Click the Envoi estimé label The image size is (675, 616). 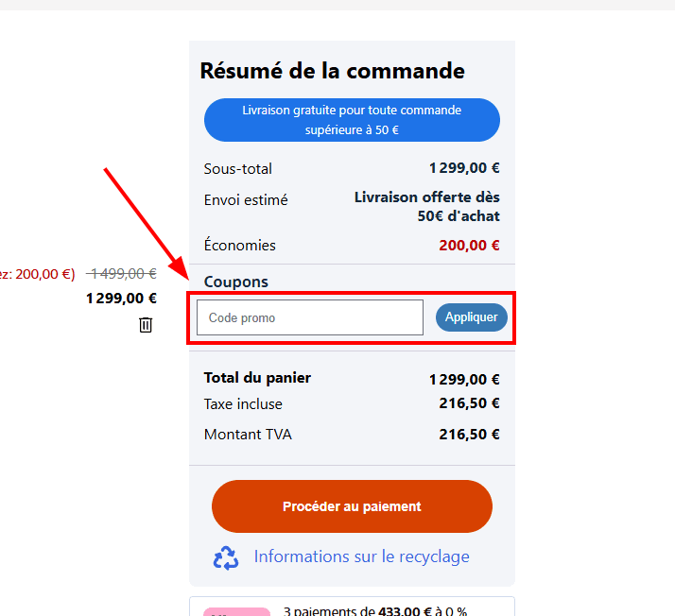(x=246, y=200)
